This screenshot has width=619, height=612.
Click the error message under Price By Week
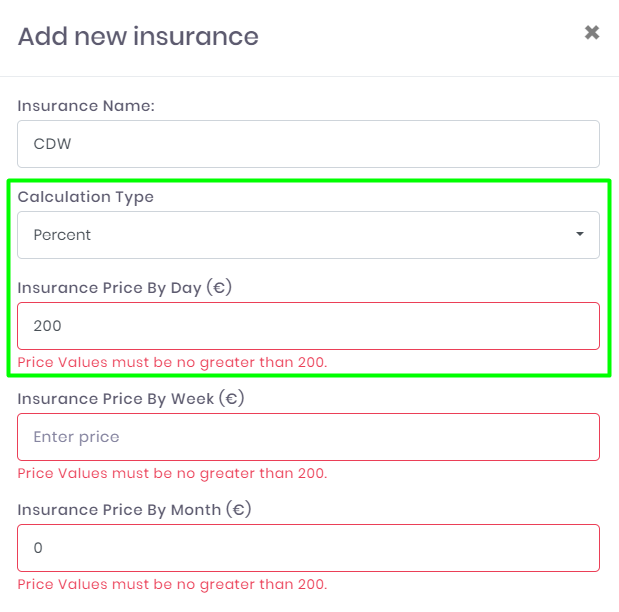coord(172,473)
